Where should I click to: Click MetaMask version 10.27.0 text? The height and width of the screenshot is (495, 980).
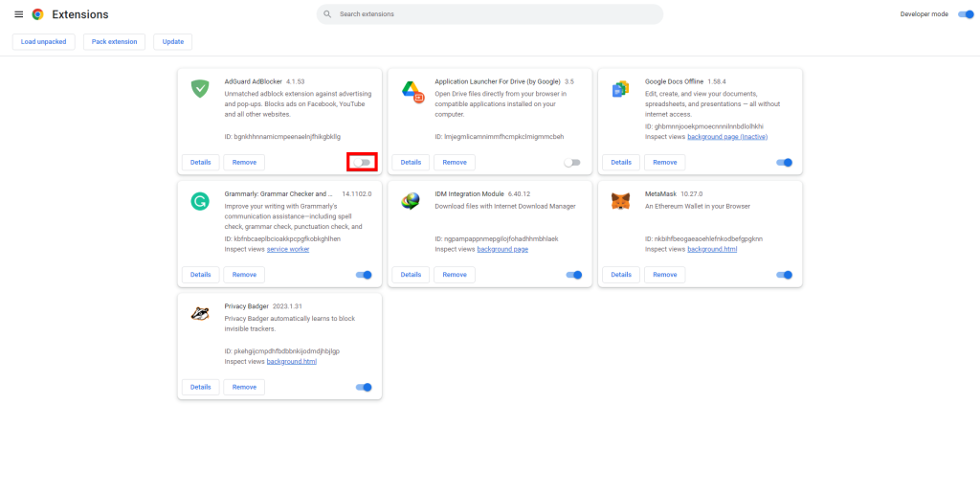694,194
